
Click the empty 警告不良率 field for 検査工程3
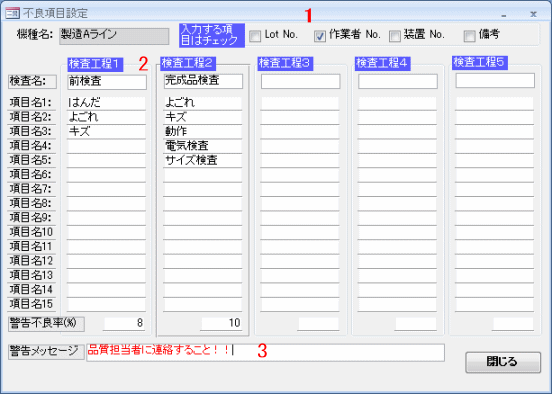tap(318, 324)
